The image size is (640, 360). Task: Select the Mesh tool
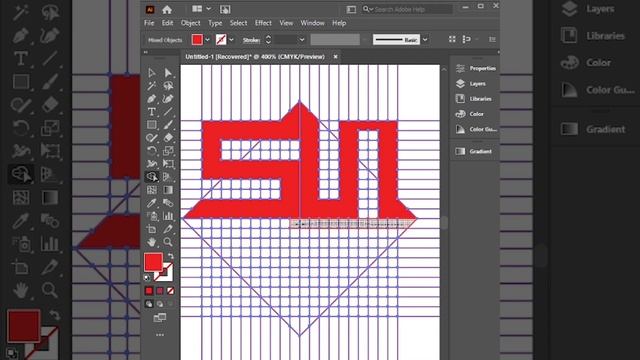point(151,190)
